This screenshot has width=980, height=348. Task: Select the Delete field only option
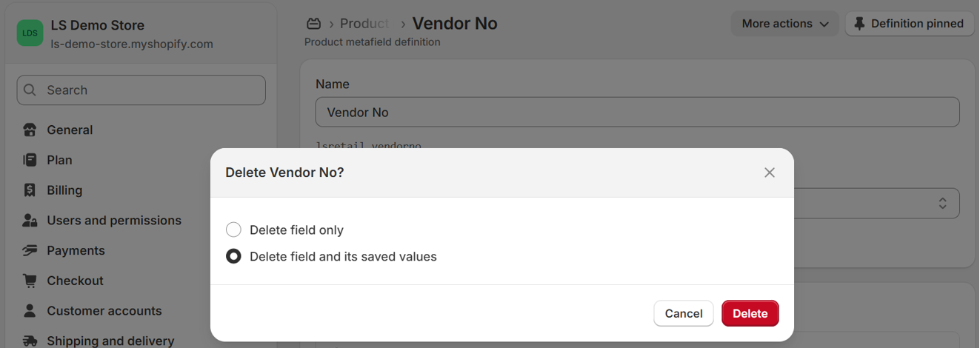point(233,230)
